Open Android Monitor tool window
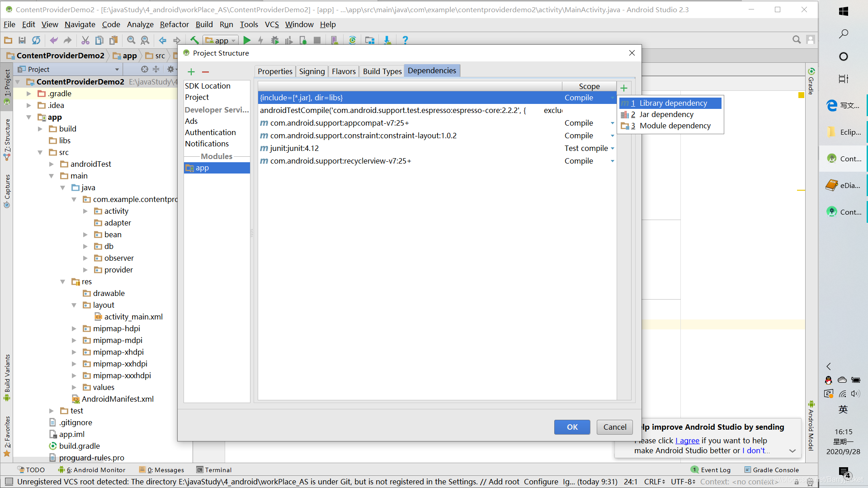Screen dimensions: 868x488 (x=92, y=470)
